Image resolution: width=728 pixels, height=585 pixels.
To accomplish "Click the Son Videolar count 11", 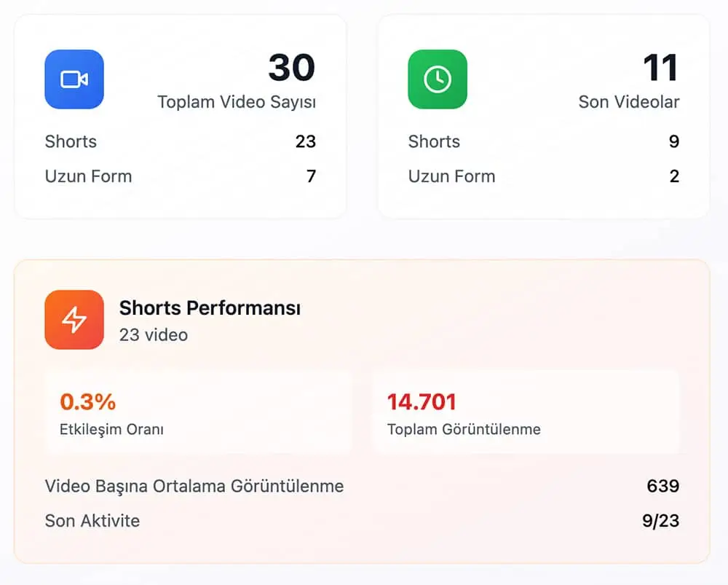I will (x=660, y=68).
